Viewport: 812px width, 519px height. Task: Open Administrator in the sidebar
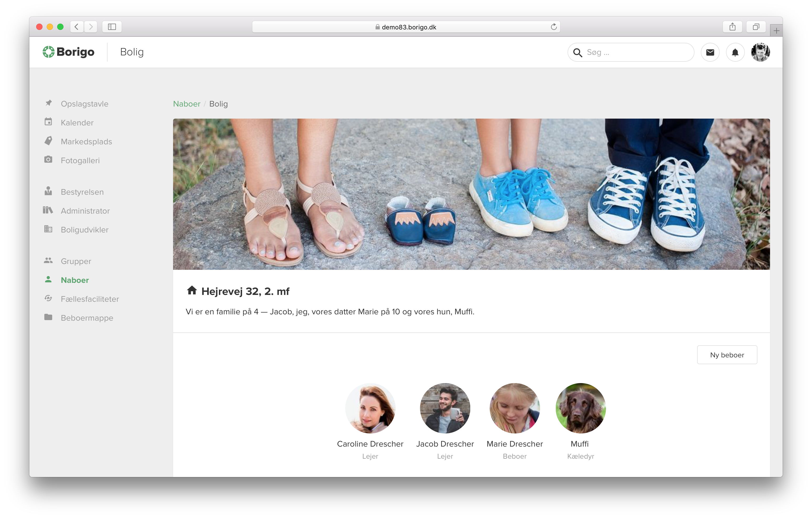85,211
